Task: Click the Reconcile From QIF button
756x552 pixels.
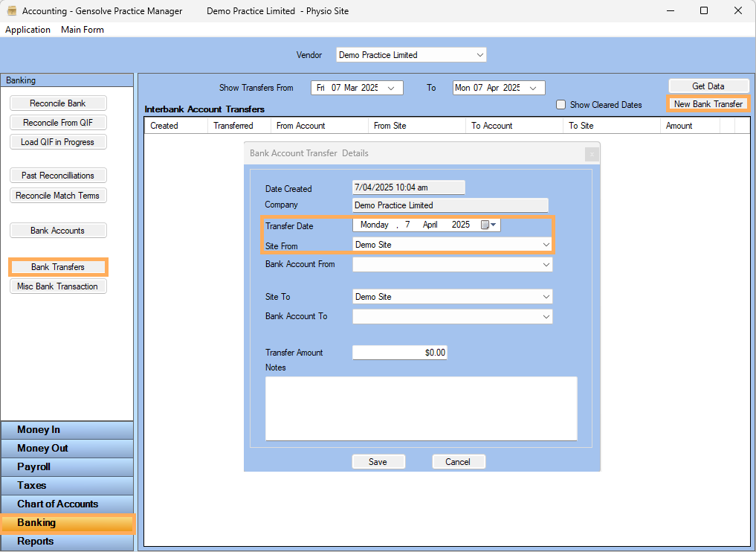Action: coord(58,123)
